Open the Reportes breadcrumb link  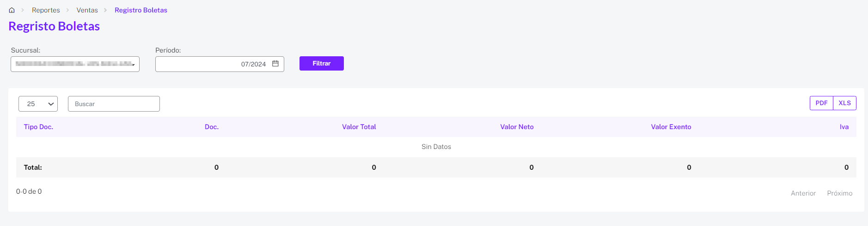tap(46, 10)
